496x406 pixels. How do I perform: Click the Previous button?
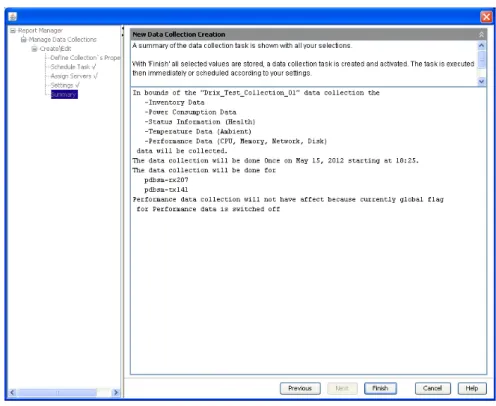pos(300,388)
